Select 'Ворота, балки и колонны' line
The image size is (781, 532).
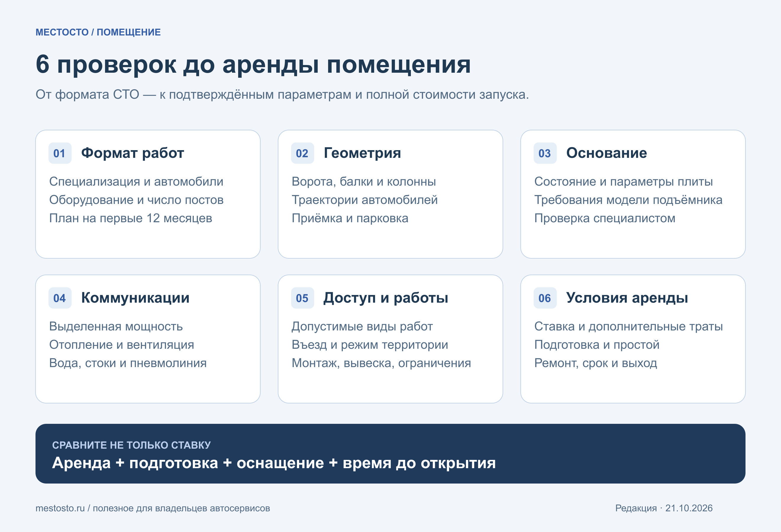(364, 181)
